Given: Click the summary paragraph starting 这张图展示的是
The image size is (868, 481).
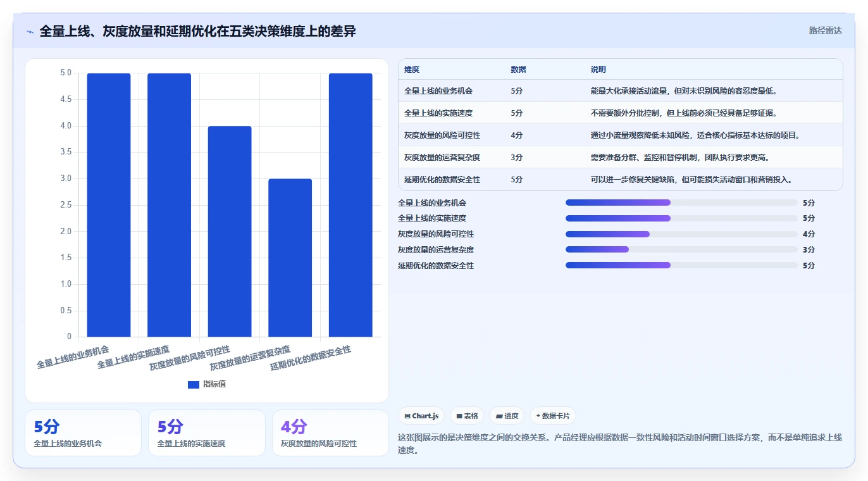Looking at the screenshot, I should point(620,445).
